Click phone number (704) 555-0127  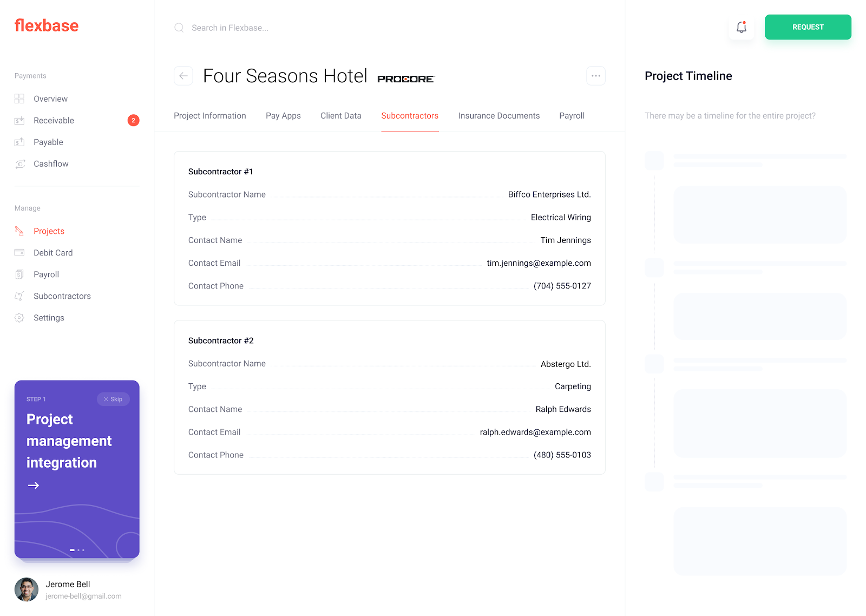point(562,286)
